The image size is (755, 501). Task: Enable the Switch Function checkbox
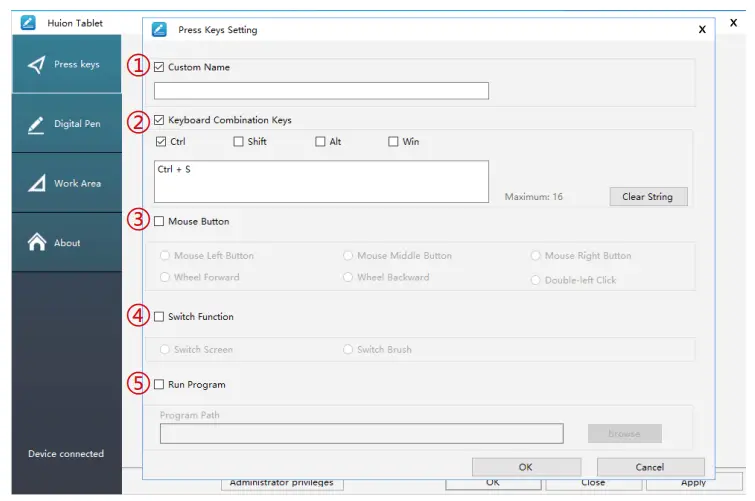[159, 317]
